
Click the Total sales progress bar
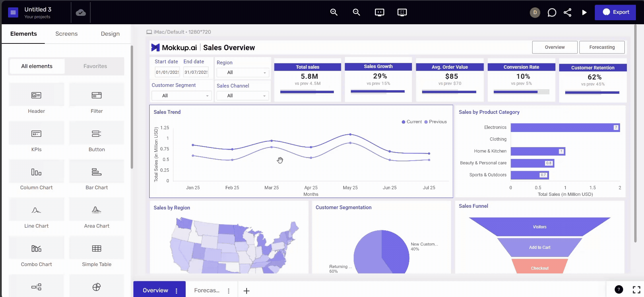(307, 92)
